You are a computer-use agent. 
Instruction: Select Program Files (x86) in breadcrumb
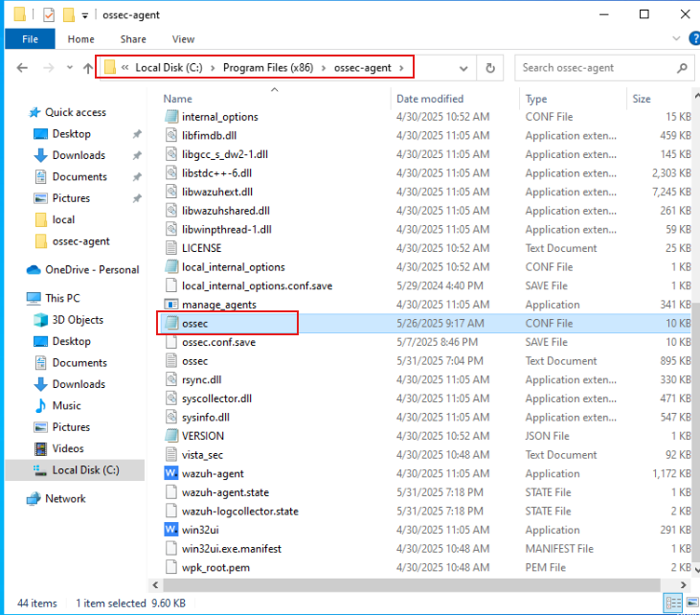(268, 67)
